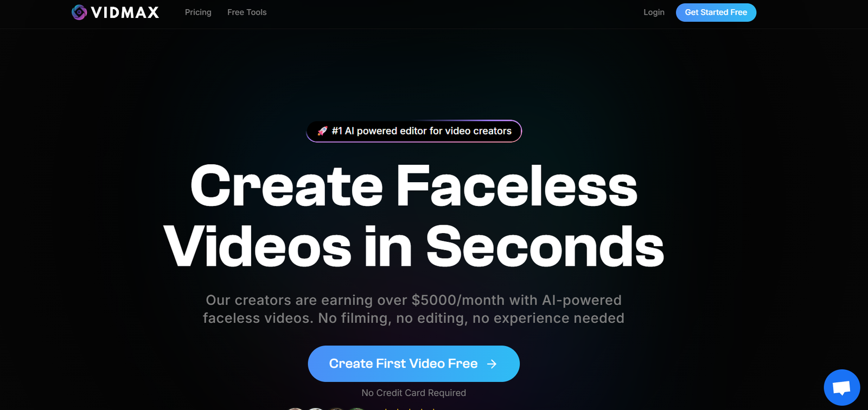Click the VidMax swirl logo icon

79,12
